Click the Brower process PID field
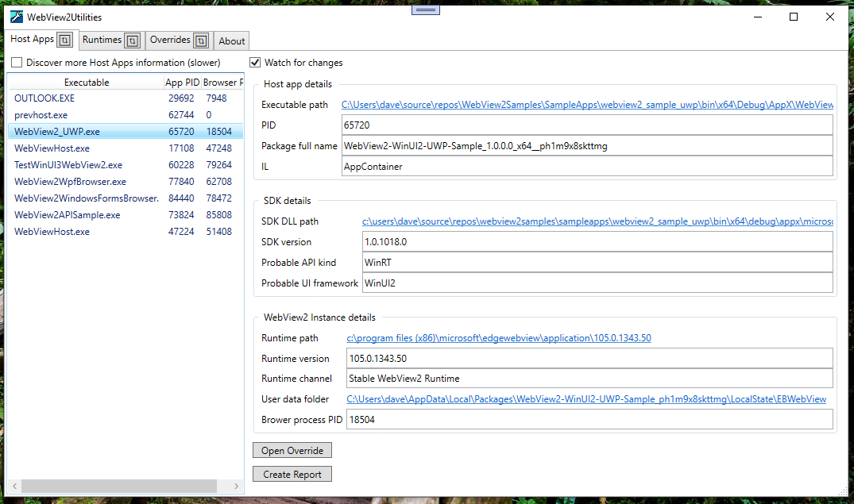This screenshot has height=504, width=854. tap(589, 420)
